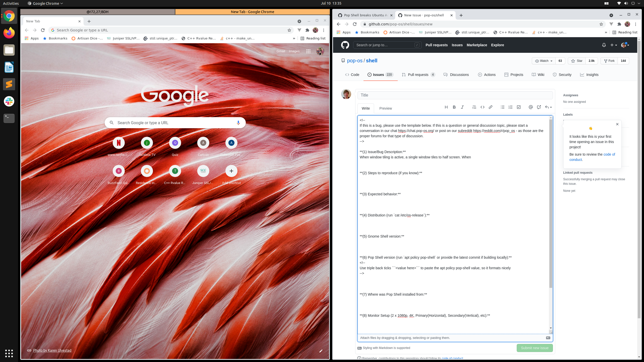Insert a code block with the code icon
Viewport: 644px width, 362px height.
pos(482,107)
